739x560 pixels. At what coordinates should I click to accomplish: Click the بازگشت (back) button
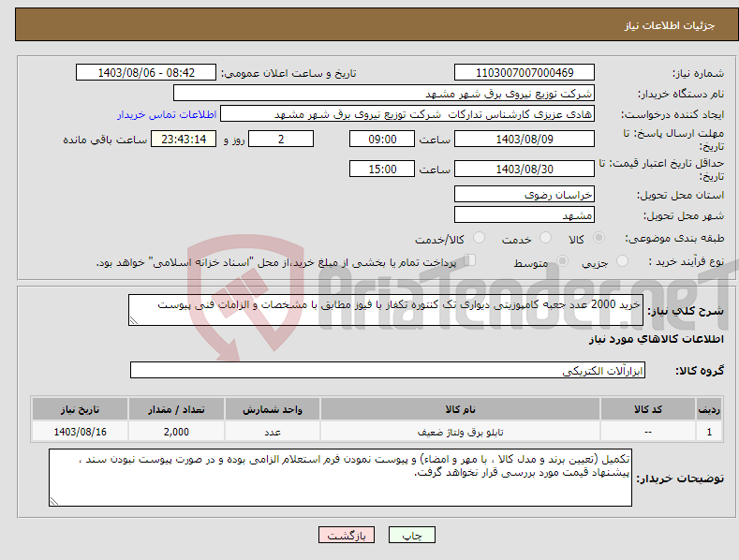[347, 535]
